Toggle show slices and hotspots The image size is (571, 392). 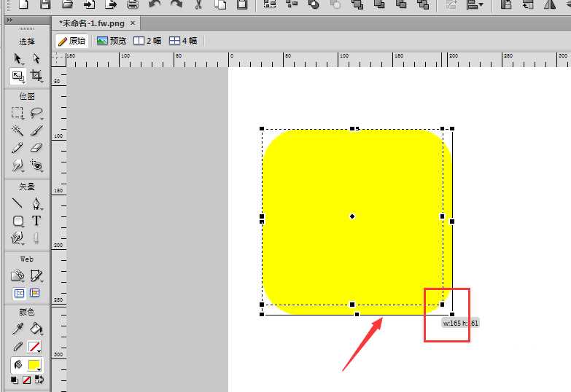(35, 293)
